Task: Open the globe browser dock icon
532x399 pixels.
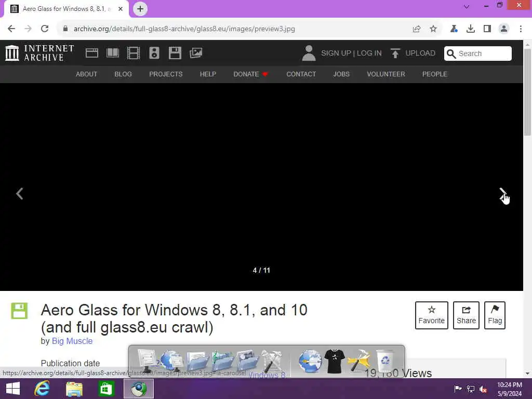Action: (310, 362)
